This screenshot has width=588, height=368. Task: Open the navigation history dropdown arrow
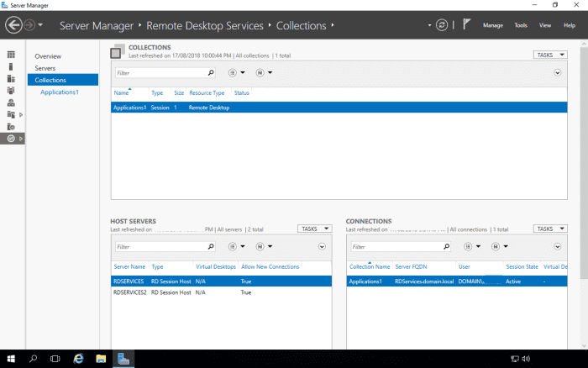[x=40, y=25]
